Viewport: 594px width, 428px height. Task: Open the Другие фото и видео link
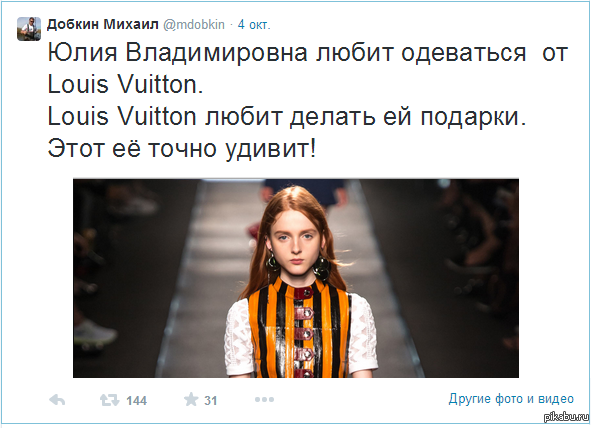coord(511,398)
